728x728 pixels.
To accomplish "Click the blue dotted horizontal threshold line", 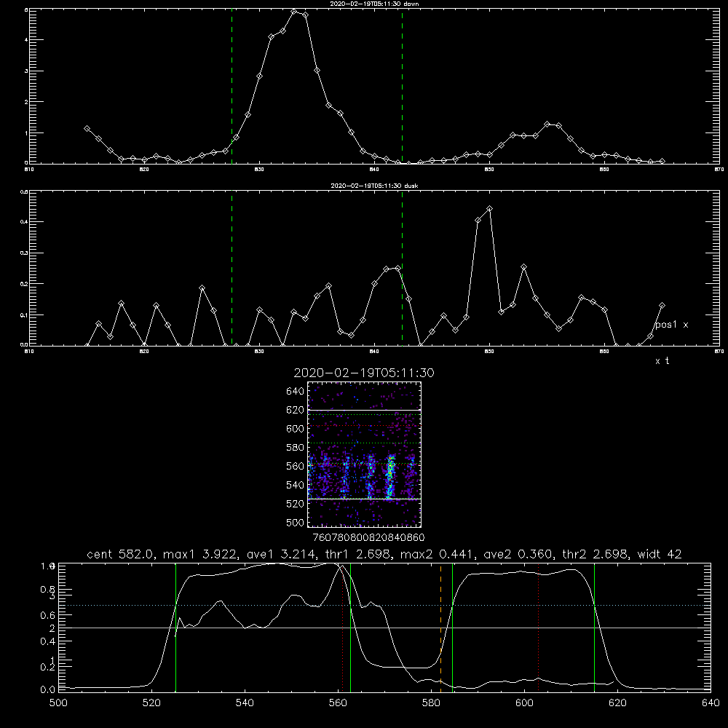I will click(384, 606).
